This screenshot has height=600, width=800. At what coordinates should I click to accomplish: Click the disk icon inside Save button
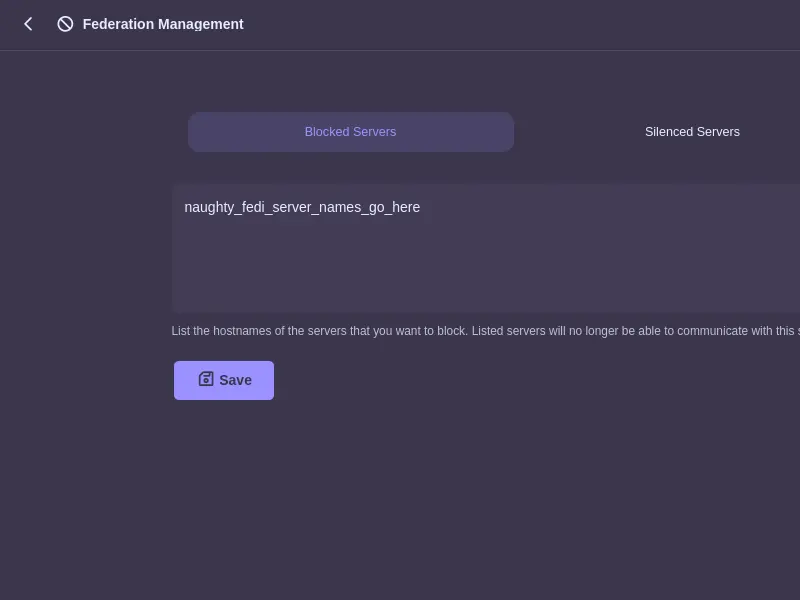tap(206, 379)
